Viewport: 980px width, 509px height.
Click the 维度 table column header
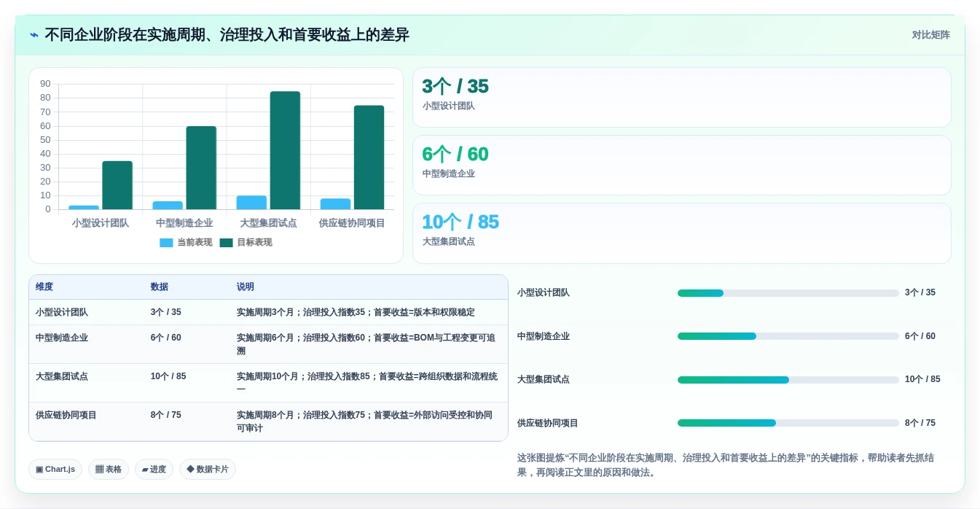click(44, 287)
